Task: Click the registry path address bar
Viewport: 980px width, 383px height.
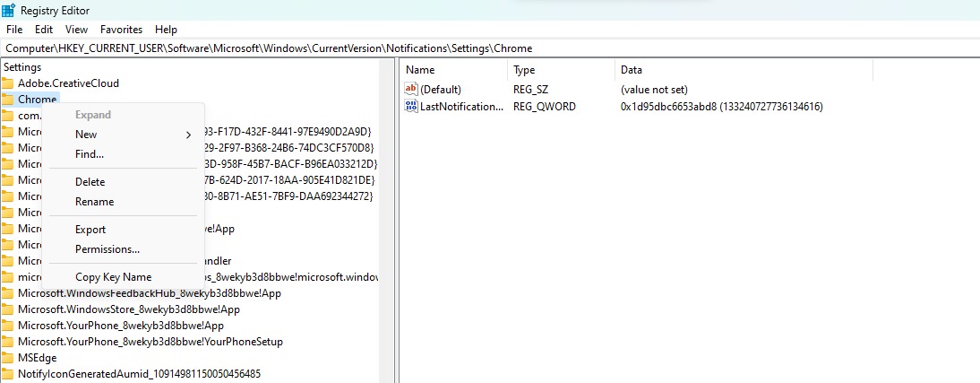Action: [490, 48]
